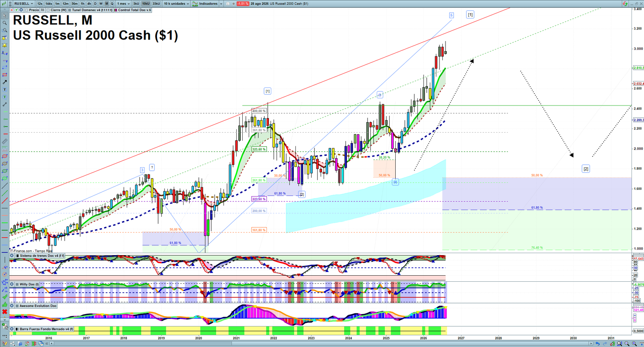Screen dimensions: 644x347
Task: Expand the arrow next to Indicadores
Action: [221, 4]
